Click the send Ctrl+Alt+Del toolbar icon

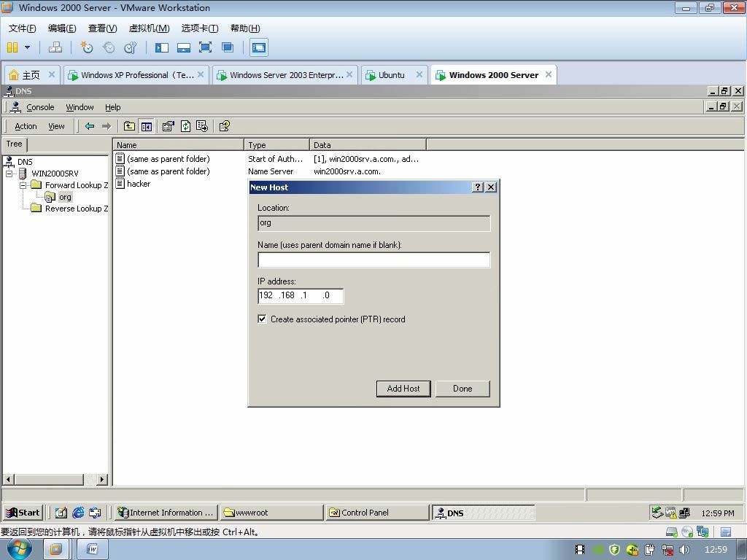(55, 47)
